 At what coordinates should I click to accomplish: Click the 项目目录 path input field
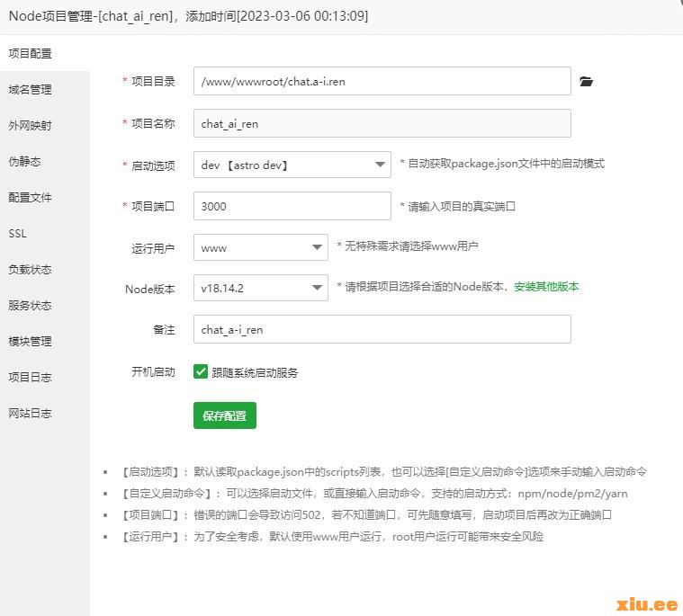[x=382, y=81]
